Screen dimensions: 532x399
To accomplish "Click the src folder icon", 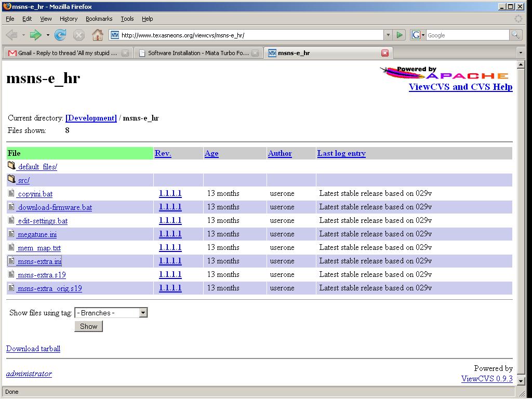I will point(11,180).
